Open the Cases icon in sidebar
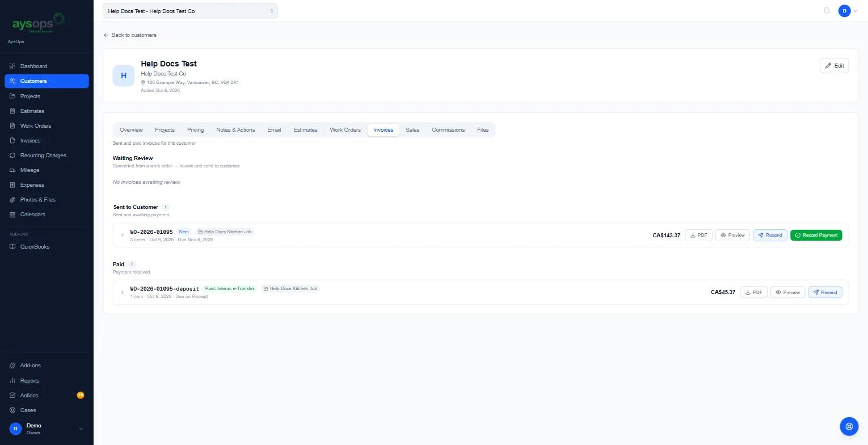This screenshot has width=868, height=445. (x=12, y=410)
